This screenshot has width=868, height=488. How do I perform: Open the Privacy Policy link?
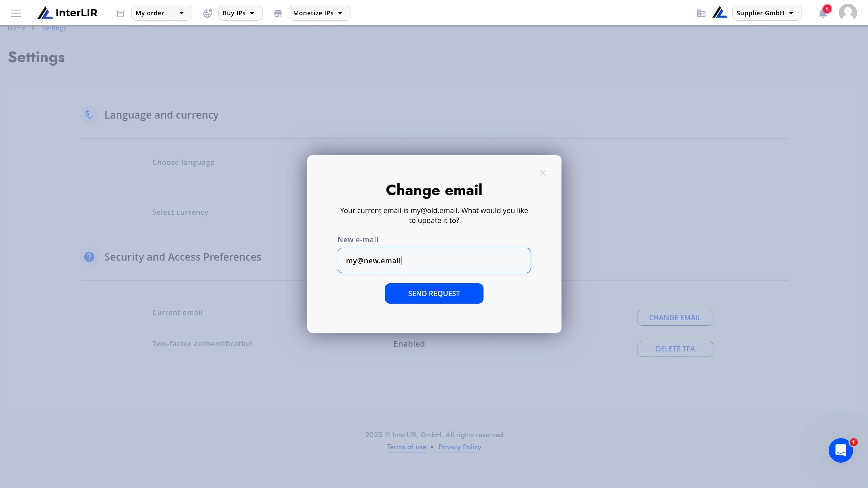460,447
